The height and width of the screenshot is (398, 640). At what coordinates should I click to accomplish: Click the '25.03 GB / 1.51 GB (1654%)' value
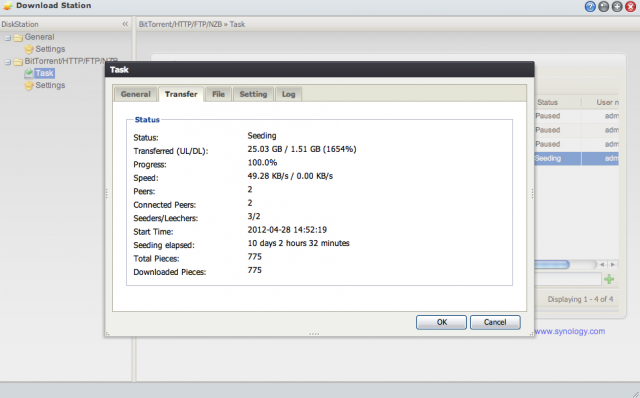pos(302,149)
